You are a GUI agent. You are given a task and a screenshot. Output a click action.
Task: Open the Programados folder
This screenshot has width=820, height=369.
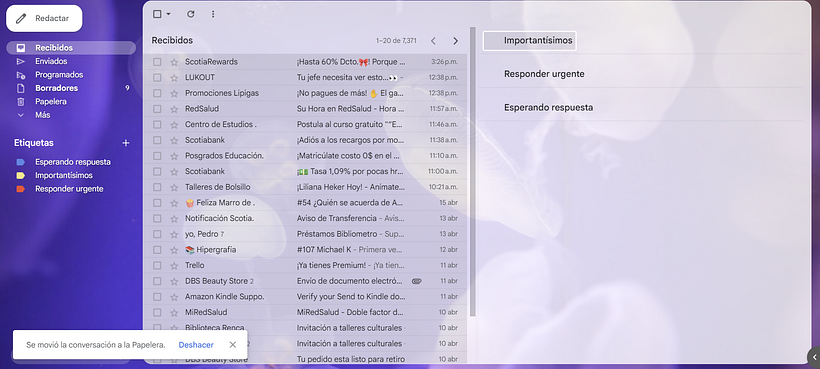[x=59, y=75]
